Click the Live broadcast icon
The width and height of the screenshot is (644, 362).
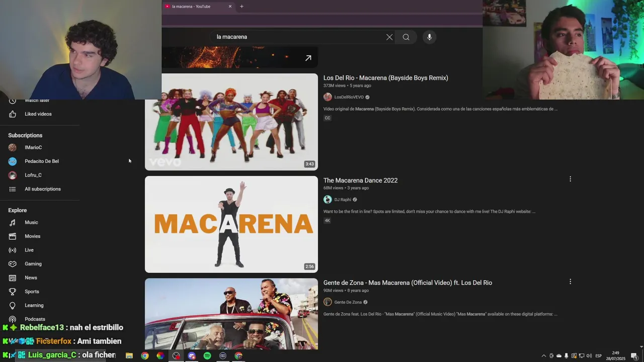tap(13, 250)
